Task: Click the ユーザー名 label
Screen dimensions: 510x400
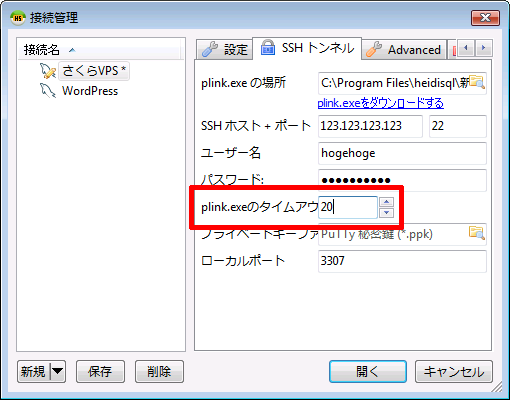Action: click(231, 153)
